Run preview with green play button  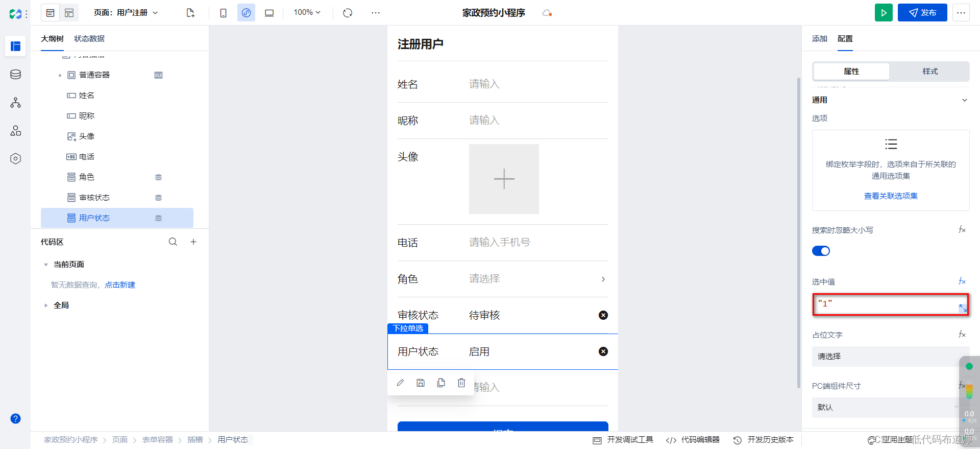(884, 13)
